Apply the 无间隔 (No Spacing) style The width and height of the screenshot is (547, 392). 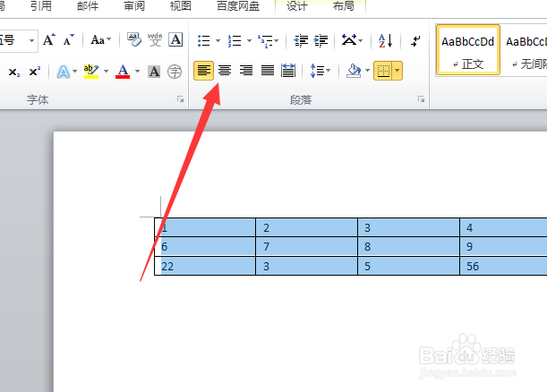pos(526,50)
